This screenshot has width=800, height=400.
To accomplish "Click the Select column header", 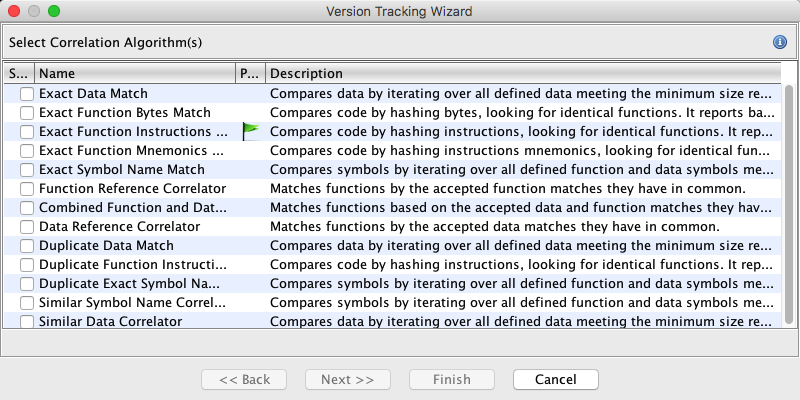I will point(19,74).
